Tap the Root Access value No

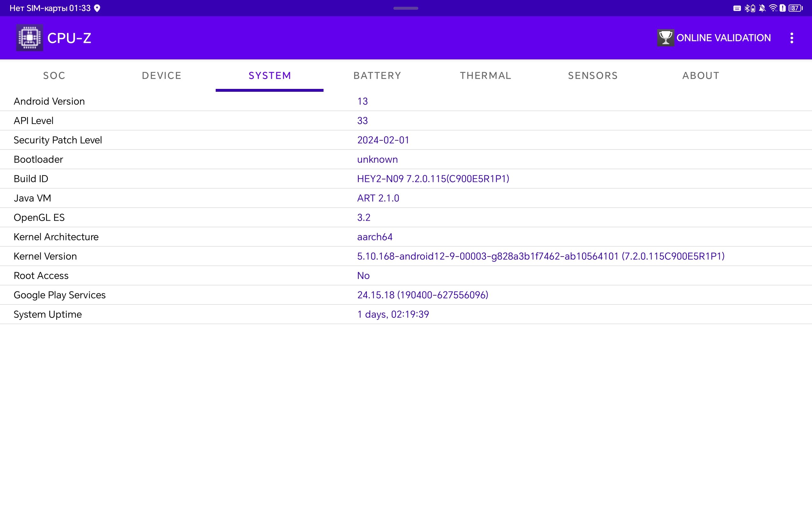(363, 276)
